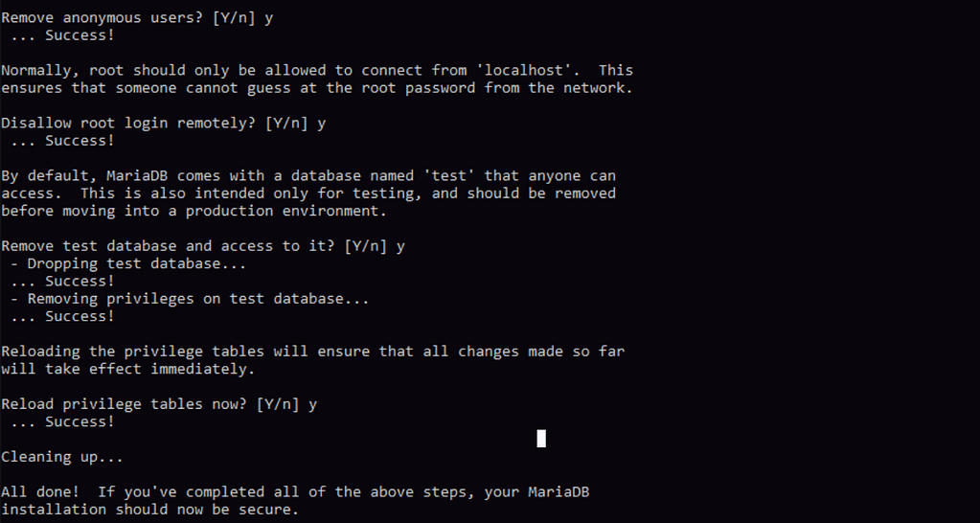Click the white block cursor in terminal
980x523 pixels.
coord(541,439)
